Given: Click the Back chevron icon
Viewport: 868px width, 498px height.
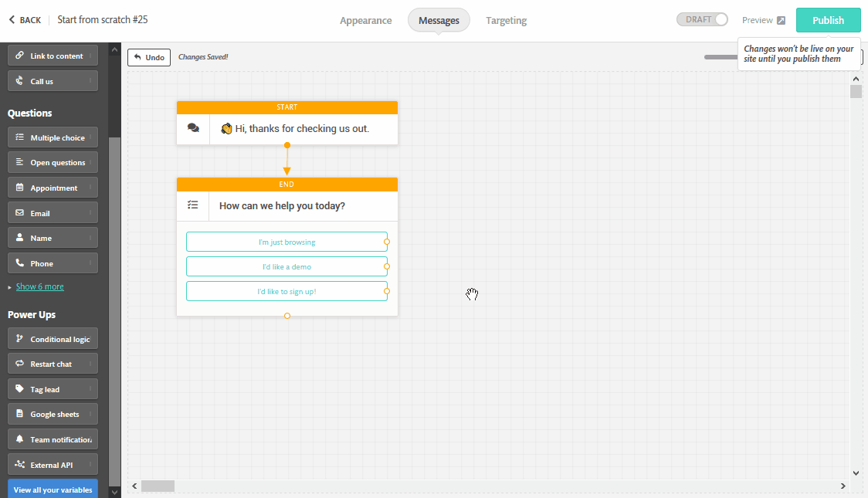Looking at the screenshot, I should (12, 20).
